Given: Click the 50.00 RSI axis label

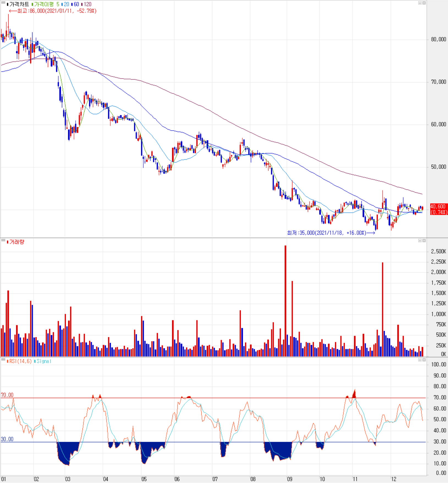Looking at the screenshot, I should 440,419.
